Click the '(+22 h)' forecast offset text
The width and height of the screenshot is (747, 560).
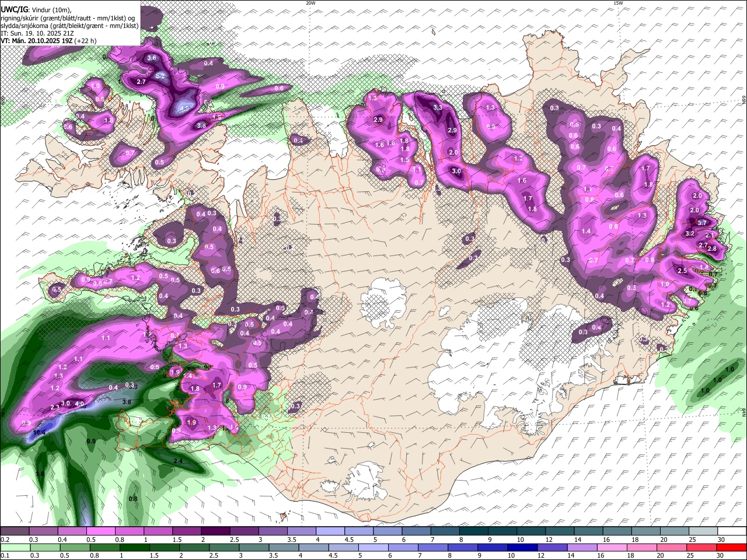85,41
